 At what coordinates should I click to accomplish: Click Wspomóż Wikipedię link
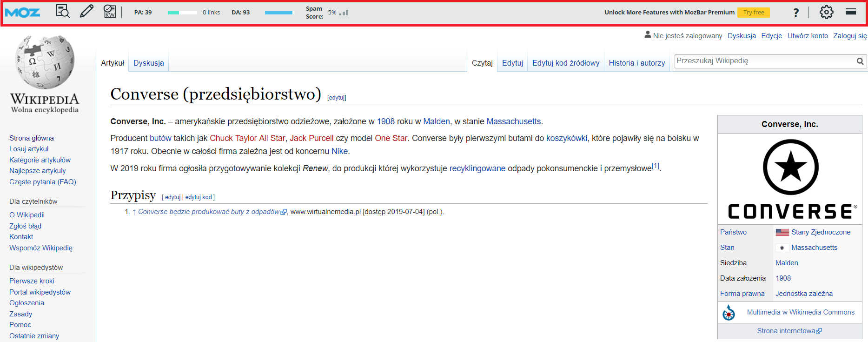(x=41, y=248)
